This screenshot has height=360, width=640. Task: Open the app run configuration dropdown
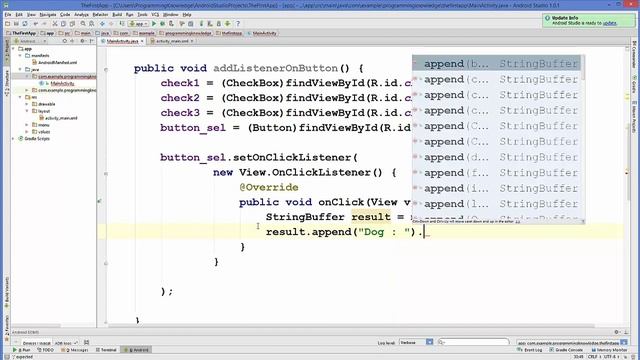138,24
